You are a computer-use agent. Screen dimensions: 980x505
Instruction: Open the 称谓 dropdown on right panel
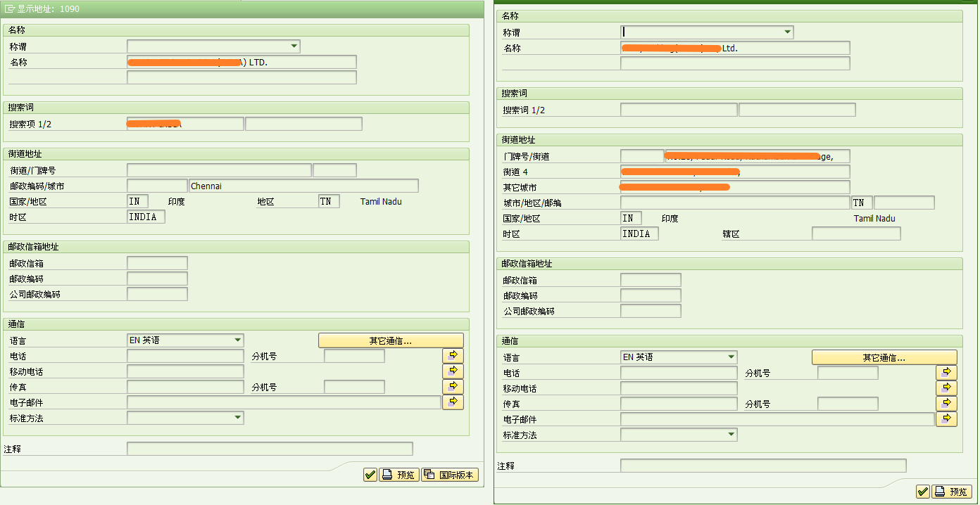788,32
